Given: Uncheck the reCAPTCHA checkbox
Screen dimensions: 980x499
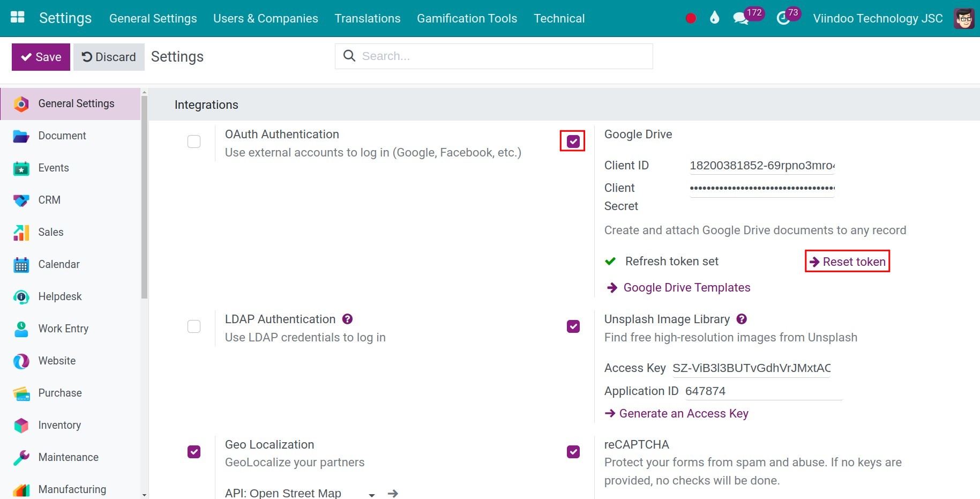Looking at the screenshot, I should tap(573, 452).
